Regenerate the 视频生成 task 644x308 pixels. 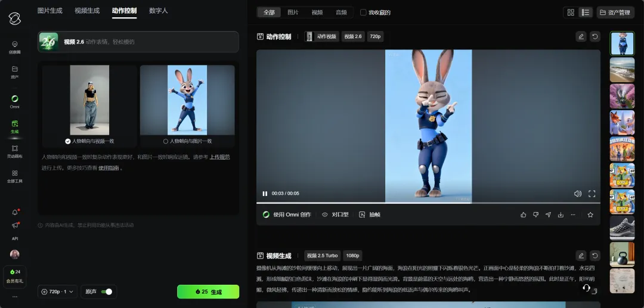(x=595, y=256)
